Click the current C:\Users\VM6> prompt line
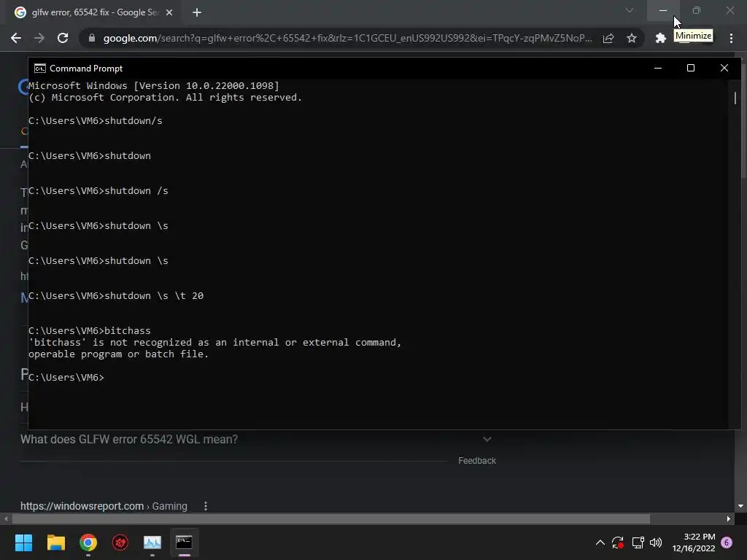The height and width of the screenshot is (560, 747). [x=66, y=377]
